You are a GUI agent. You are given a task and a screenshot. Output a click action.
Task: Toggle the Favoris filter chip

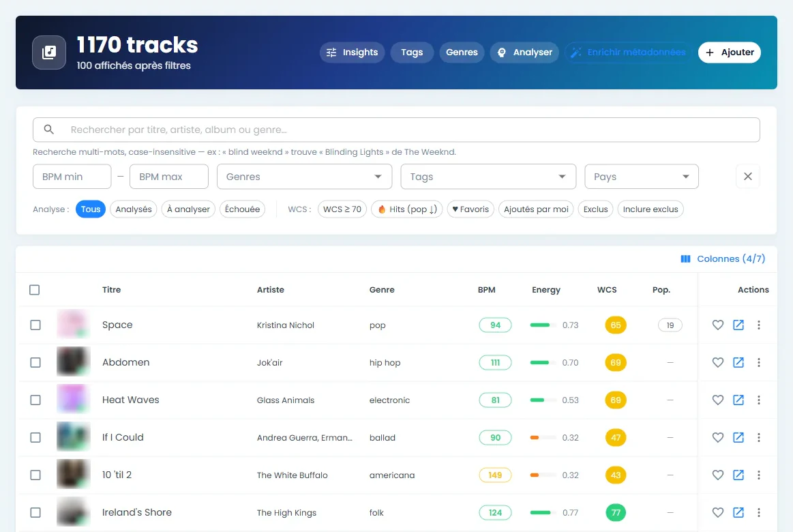(470, 209)
